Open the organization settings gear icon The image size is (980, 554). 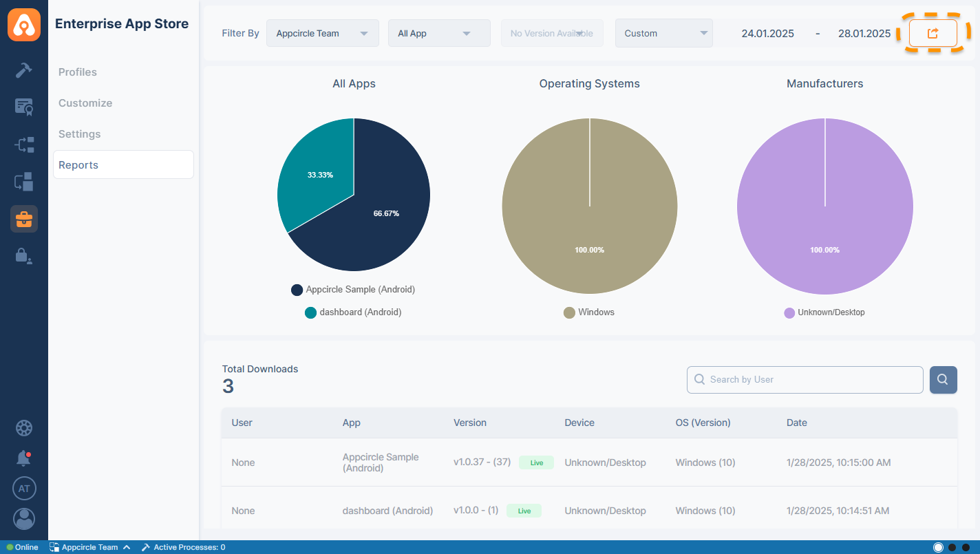(24, 428)
